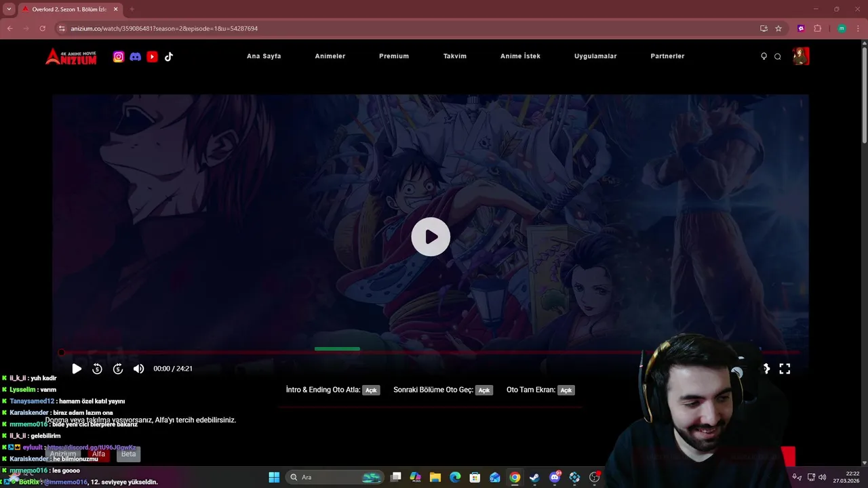Open the Anime İstek page

tap(520, 56)
